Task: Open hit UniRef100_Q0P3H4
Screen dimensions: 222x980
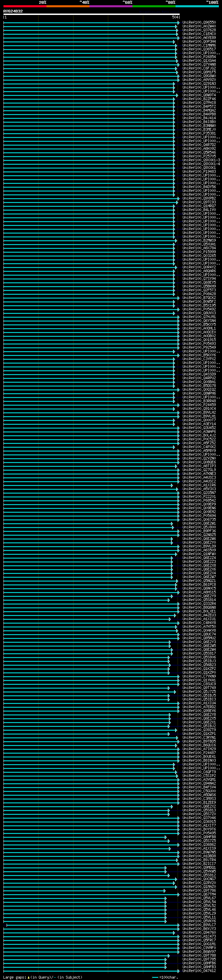Action: pos(199,41)
